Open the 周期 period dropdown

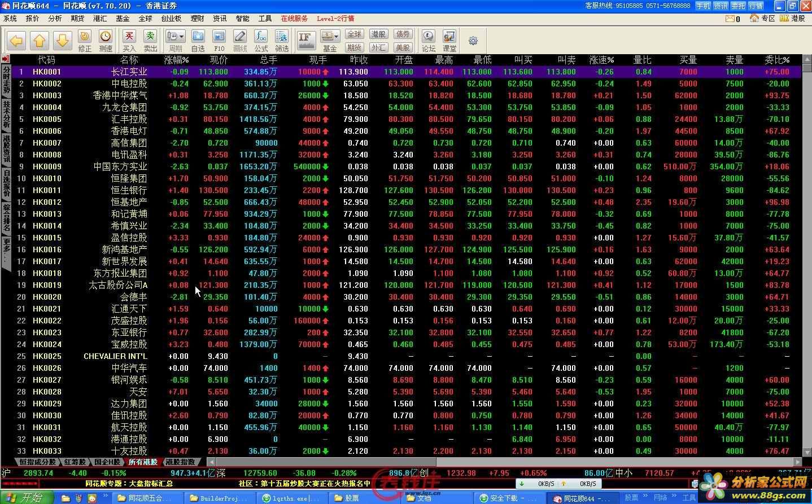(176, 41)
